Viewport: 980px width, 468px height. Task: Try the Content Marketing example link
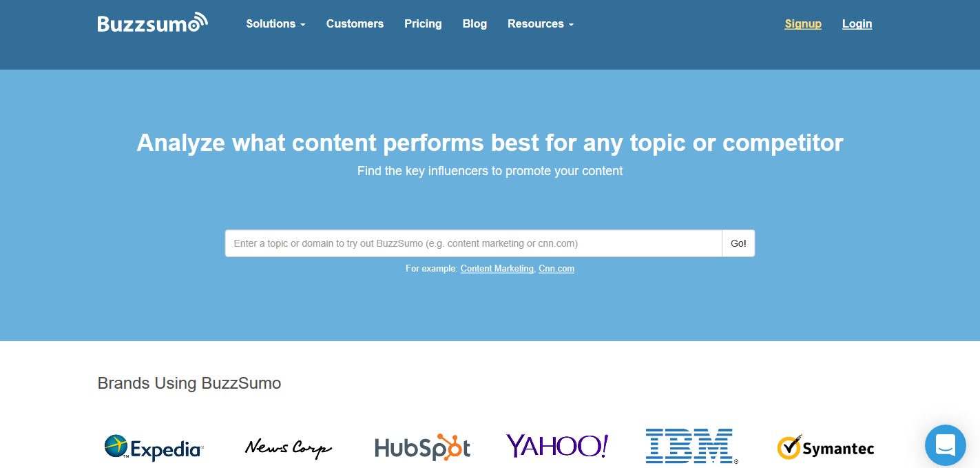click(497, 269)
